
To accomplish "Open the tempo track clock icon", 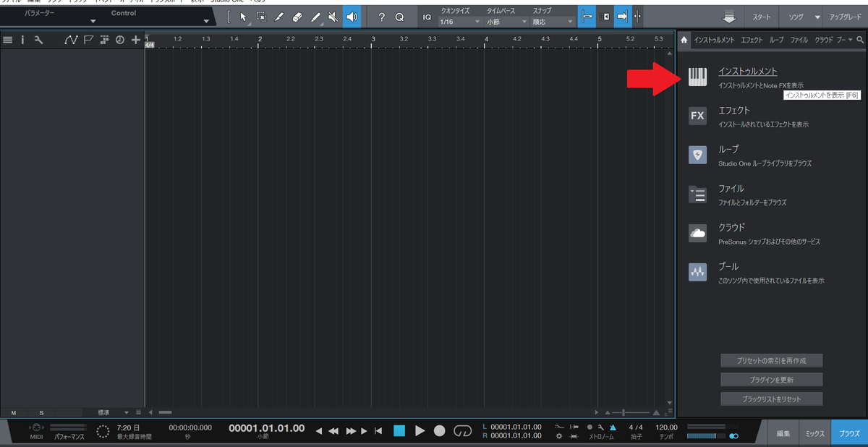I will click(x=119, y=40).
